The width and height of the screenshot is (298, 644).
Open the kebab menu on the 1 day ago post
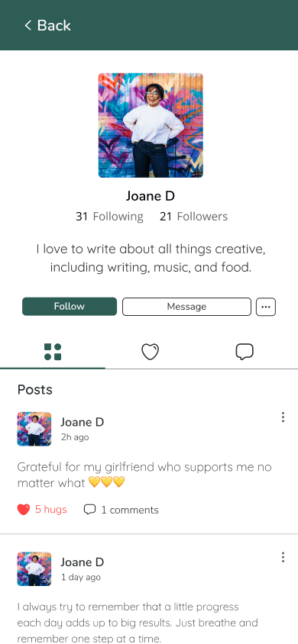tap(283, 557)
